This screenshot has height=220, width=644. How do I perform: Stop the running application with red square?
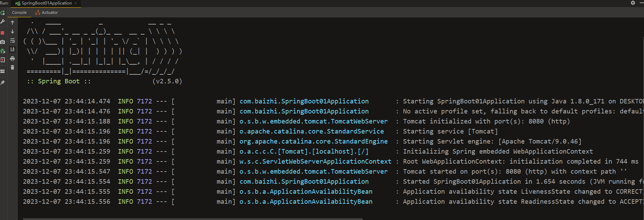[2, 33]
